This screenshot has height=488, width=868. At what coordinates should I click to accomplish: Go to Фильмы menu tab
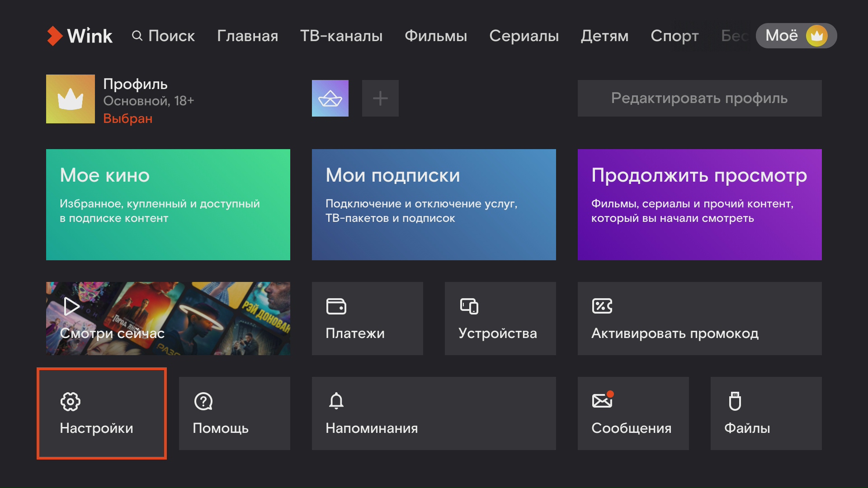[x=436, y=36]
